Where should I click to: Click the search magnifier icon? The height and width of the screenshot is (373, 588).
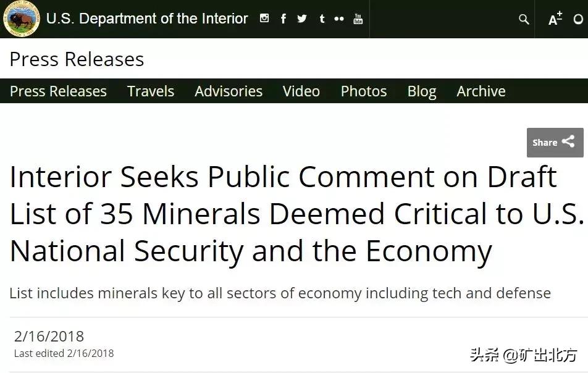coord(524,19)
